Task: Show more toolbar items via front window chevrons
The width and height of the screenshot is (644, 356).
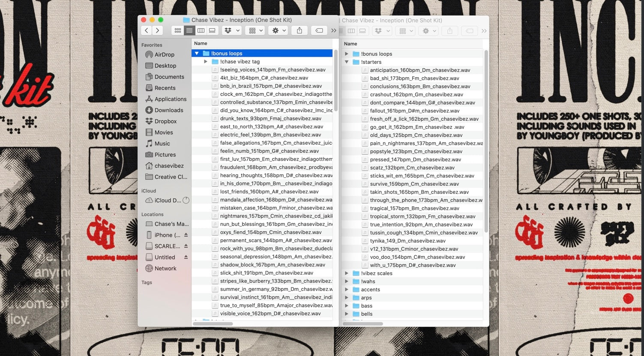Action: [334, 30]
